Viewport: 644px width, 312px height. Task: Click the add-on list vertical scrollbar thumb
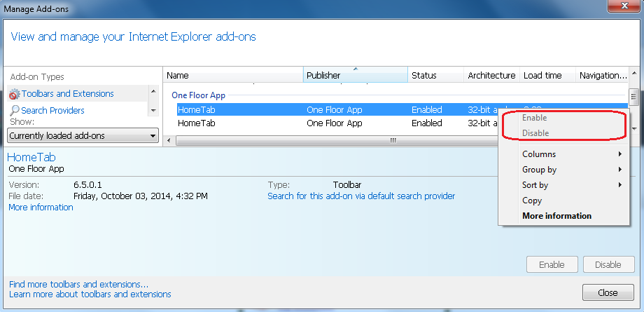coord(633,97)
